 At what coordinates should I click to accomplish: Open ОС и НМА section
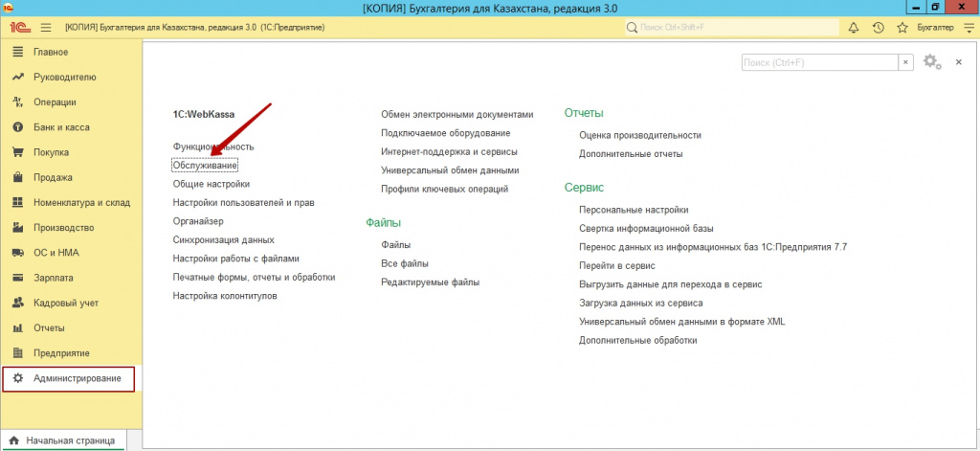tap(71, 253)
